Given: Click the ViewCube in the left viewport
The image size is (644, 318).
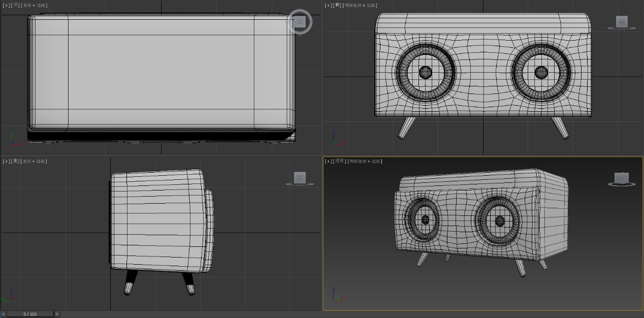Looking at the screenshot, I should 300,177.
